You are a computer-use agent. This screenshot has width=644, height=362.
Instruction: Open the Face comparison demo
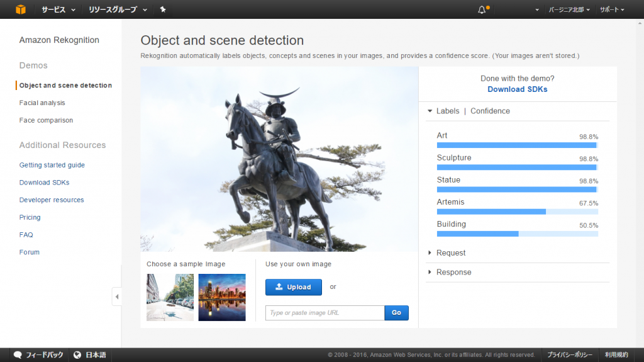[46, 120]
